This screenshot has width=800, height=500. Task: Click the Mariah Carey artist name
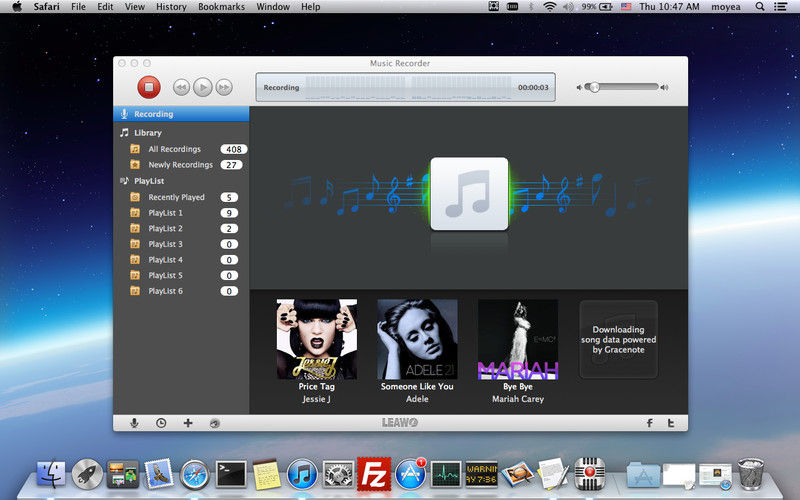[518, 399]
